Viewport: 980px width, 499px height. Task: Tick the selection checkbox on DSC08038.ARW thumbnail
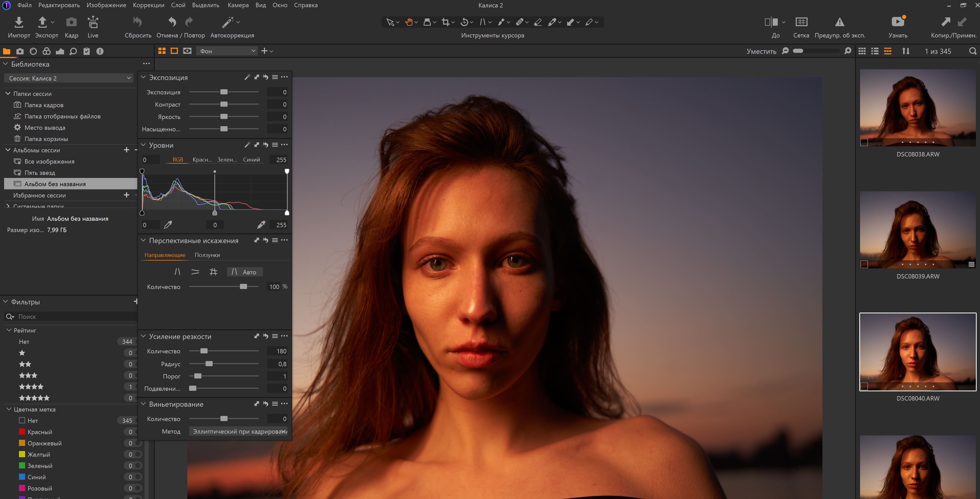coord(864,142)
